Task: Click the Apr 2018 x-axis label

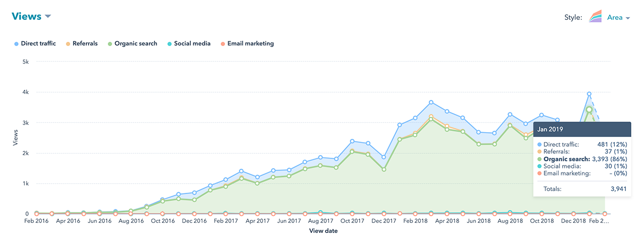Action: point(447,221)
